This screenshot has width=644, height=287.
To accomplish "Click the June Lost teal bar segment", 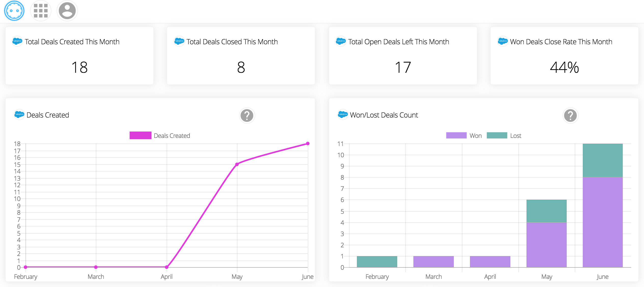I will pyautogui.click(x=602, y=160).
